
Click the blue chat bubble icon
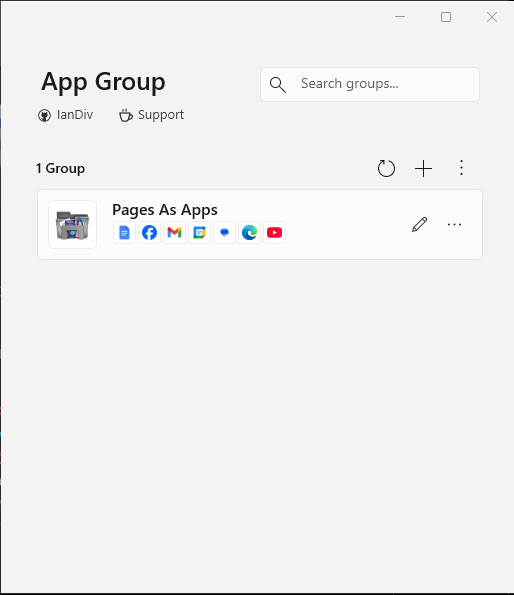coord(225,232)
